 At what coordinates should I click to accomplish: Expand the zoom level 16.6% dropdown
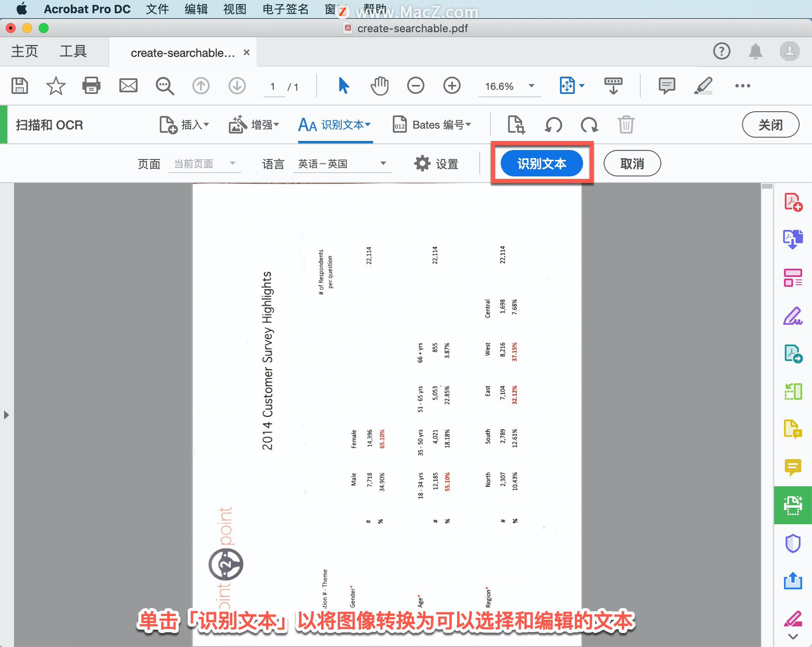click(x=531, y=86)
